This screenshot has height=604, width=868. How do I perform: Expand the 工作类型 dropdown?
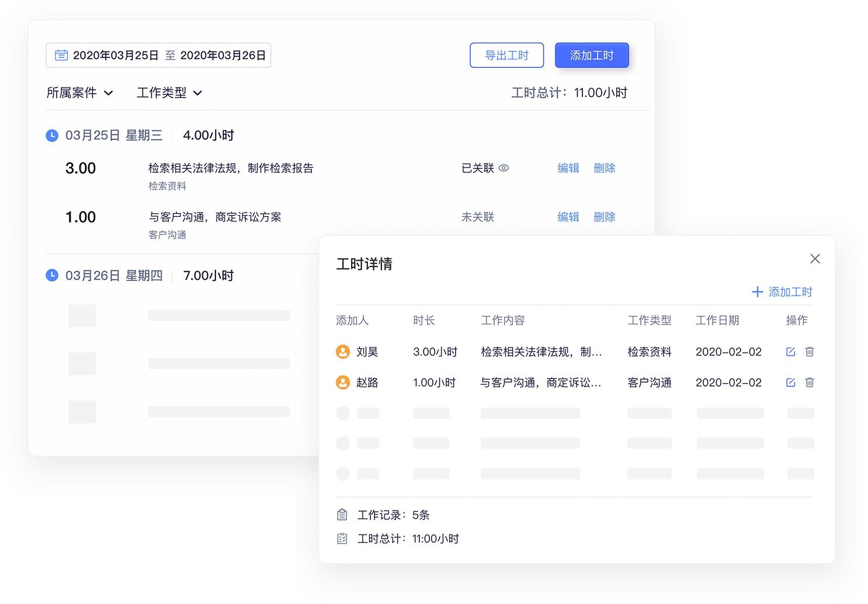click(169, 93)
